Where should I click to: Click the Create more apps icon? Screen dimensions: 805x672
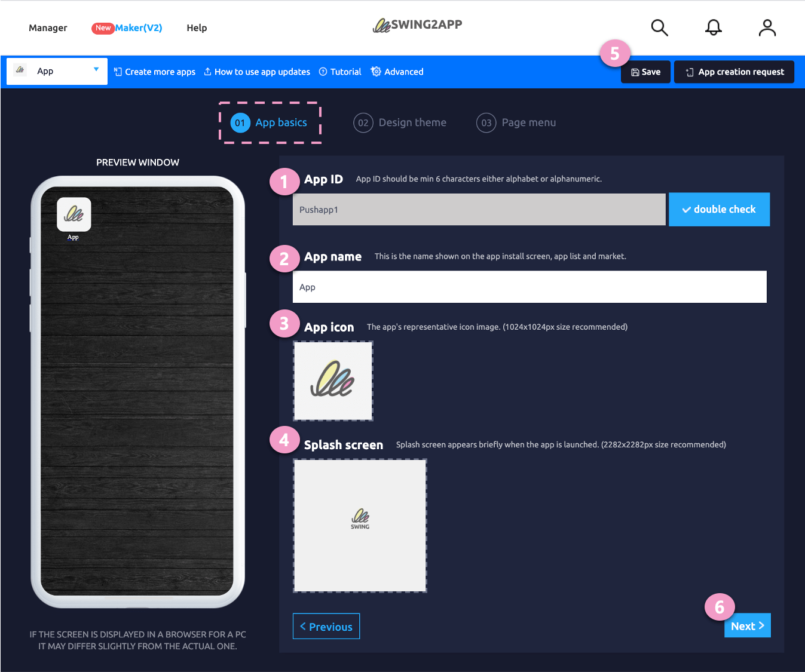coord(118,72)
